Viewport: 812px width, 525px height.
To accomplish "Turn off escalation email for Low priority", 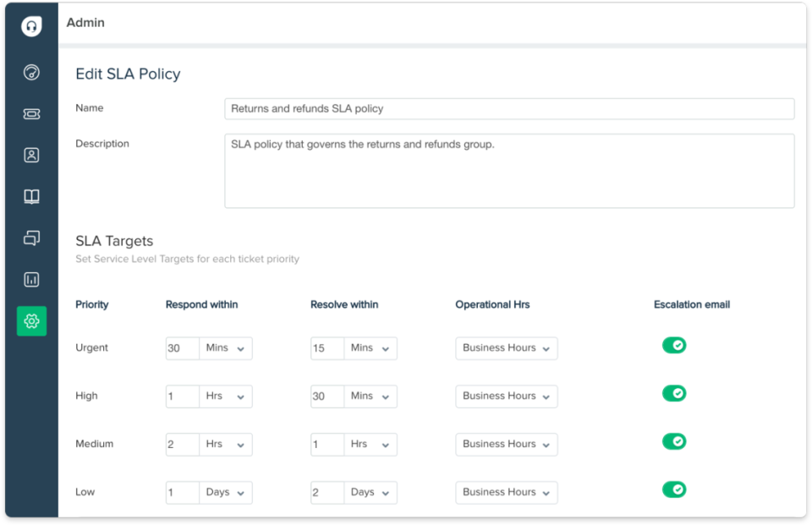I will point(674,489).
